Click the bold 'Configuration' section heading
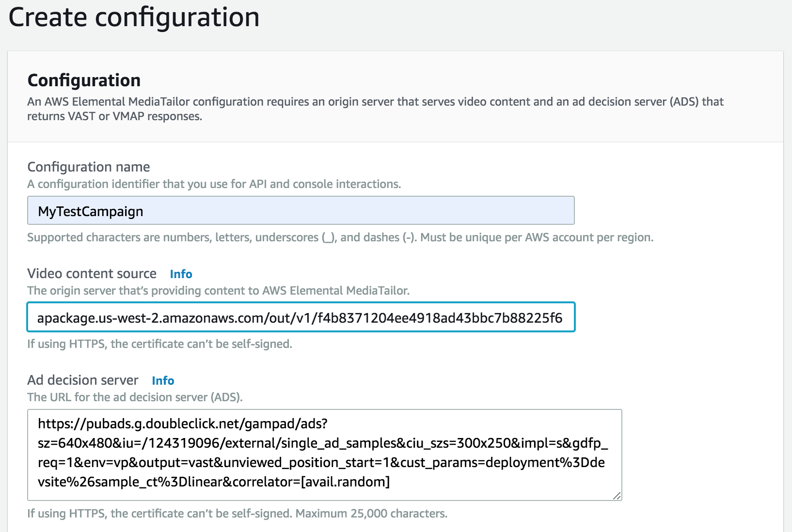Screen dimensions: 792x532 [84, 80]
